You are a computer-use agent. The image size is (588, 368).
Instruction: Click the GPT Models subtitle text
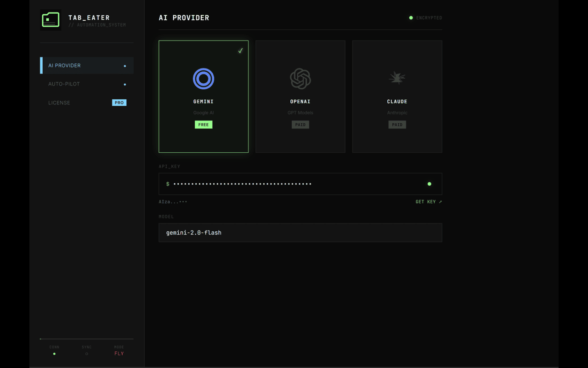point(300,113)
